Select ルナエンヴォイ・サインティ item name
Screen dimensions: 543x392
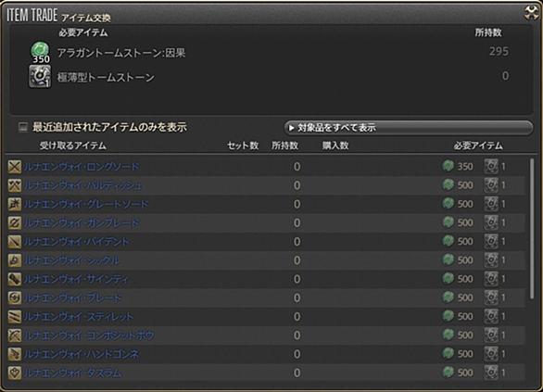76,279
